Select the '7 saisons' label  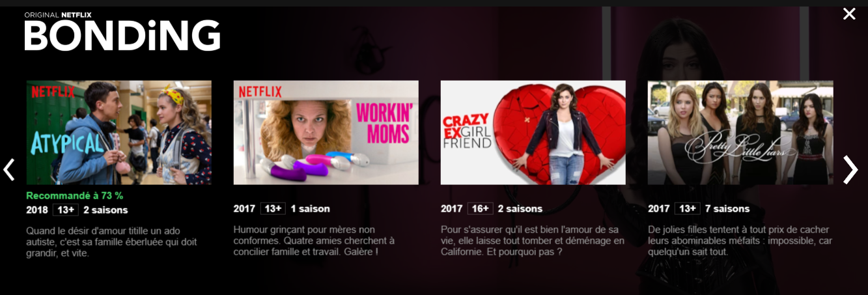727,208
